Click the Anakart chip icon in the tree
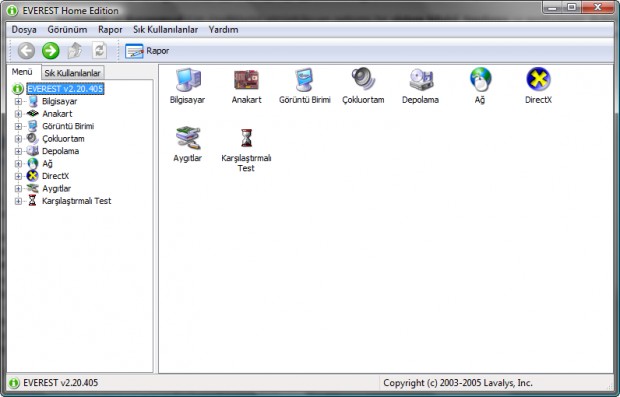The height and width of the screenshot is (397, 620). [32, 113]
